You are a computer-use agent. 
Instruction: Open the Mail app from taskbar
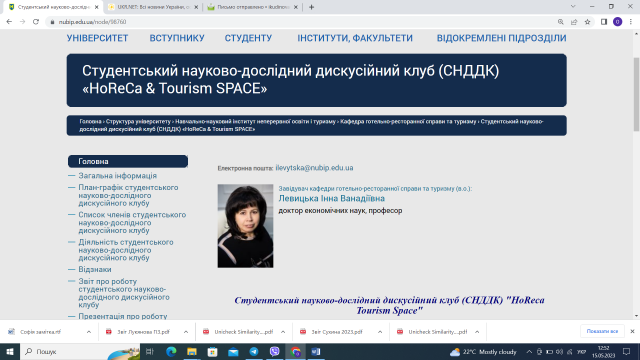coord(233,351)
